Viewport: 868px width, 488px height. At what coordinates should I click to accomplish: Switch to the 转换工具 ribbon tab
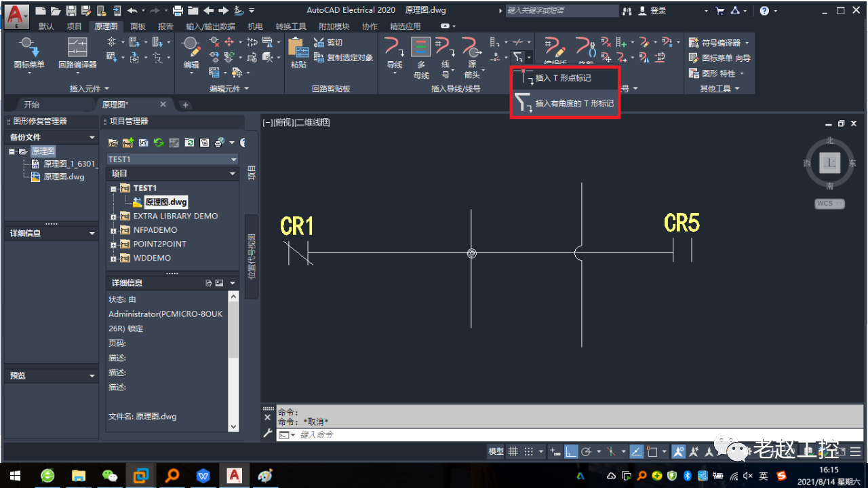[x=291, y=26]
